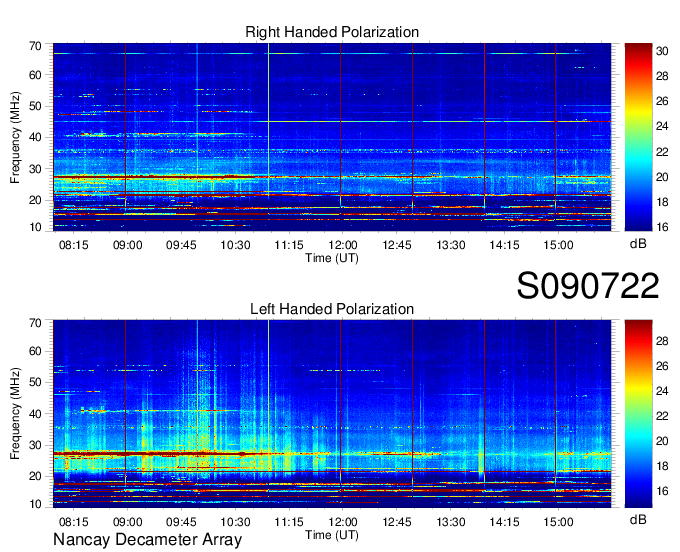The image size is (680, 552).
Task: Click the 30 MHz tick on Right Handed plot
Action: [35, 170]
